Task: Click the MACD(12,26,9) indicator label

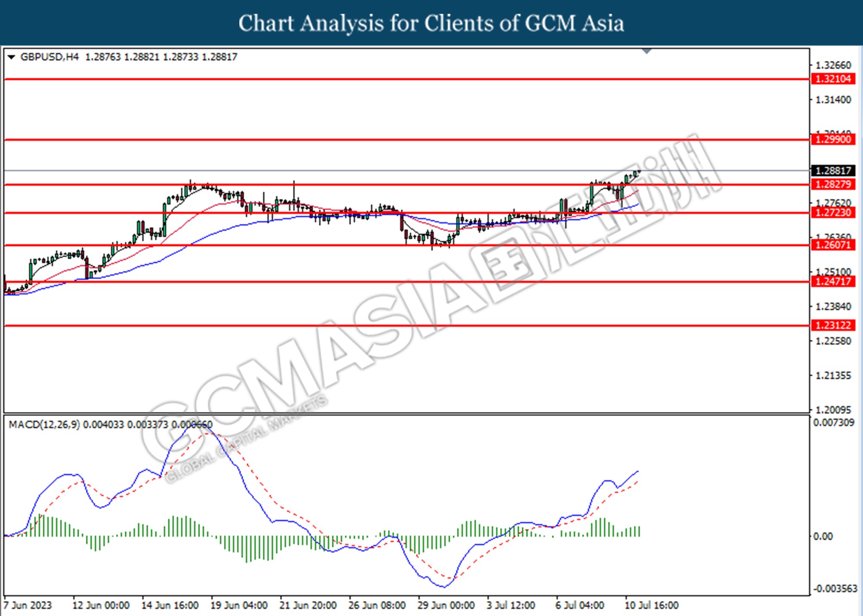Action: click(44, 424)
